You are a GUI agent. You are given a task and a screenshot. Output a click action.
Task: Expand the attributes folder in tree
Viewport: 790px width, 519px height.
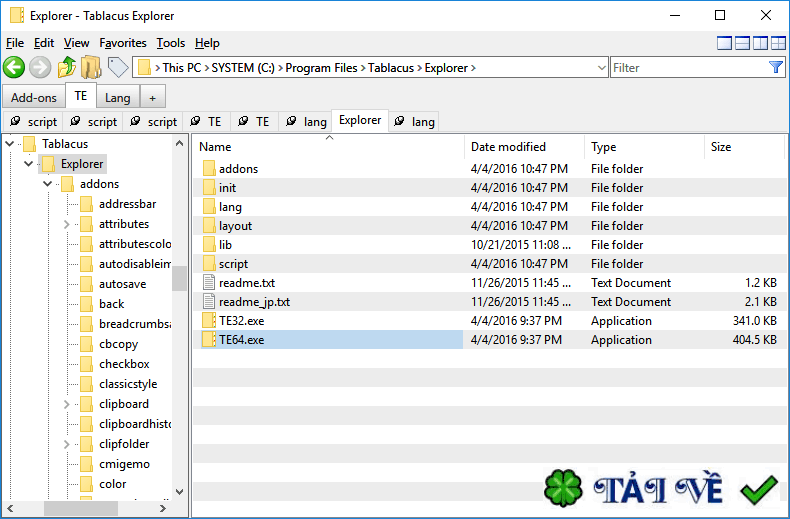67,224
